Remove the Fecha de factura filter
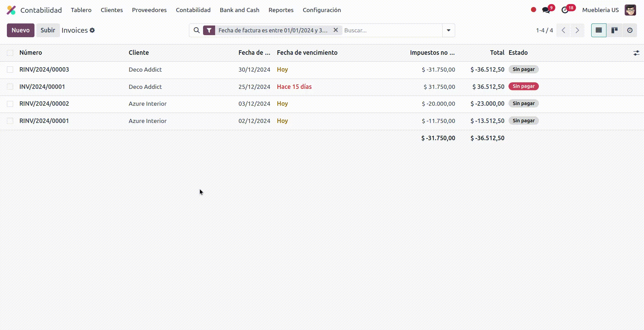The height and width of the screenshot is (330, 644). pos(335,30)
